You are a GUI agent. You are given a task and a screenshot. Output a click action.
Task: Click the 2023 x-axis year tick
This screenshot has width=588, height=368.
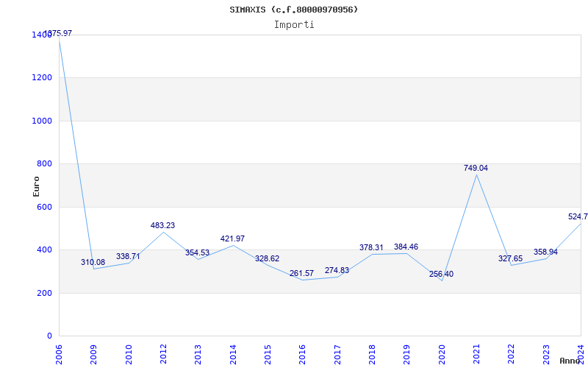546,355
